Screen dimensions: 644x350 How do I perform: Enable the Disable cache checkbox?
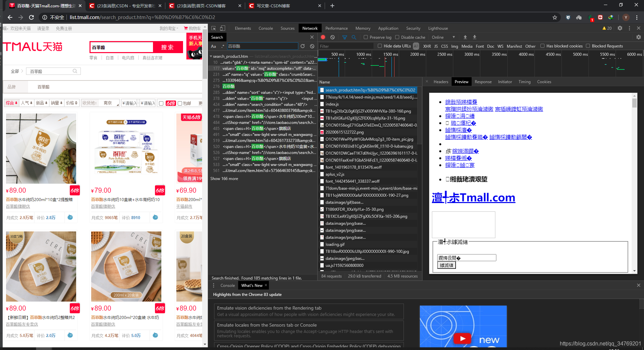tap(397, 37)
